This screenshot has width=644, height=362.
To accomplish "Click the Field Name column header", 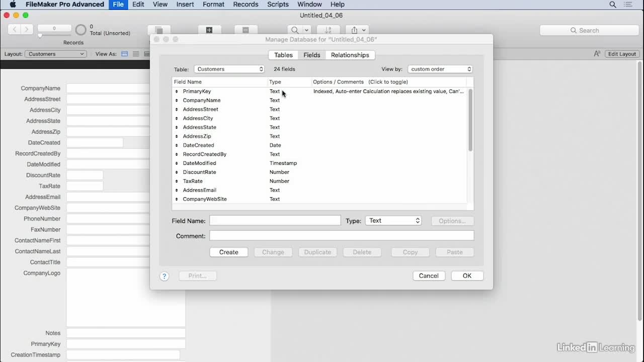I will click(220, 82).
